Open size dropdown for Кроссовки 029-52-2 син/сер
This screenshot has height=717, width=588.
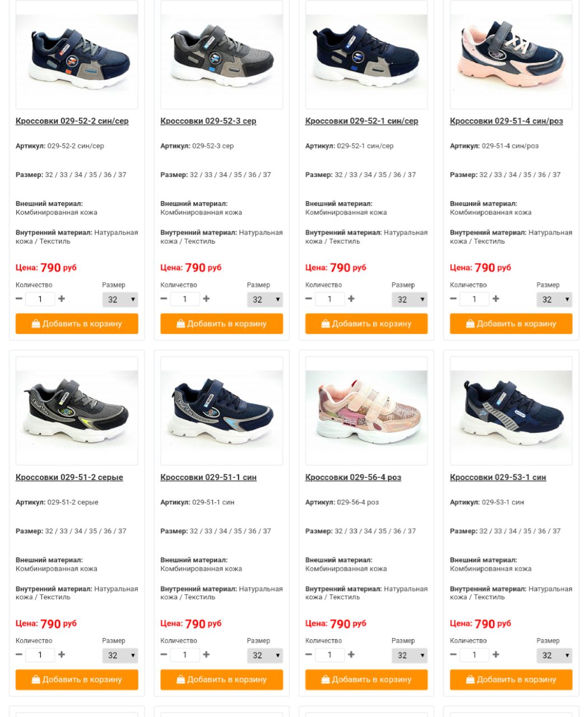(120, 300)
